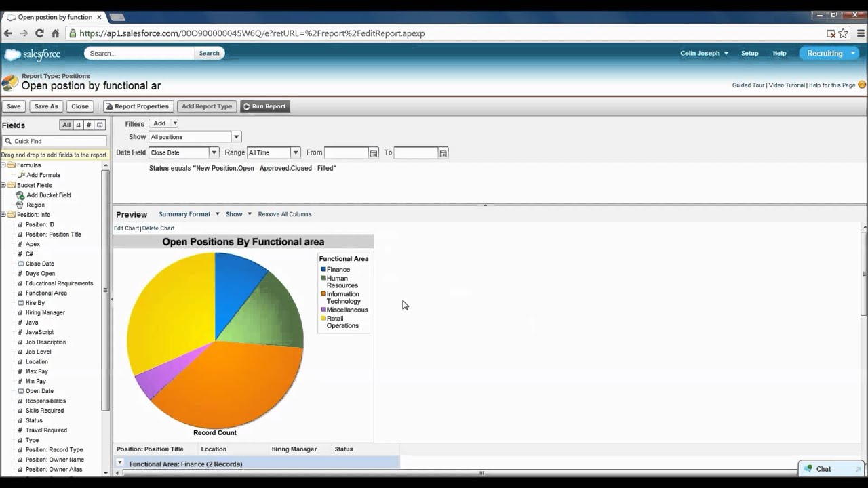This screenshot has height=488, width=868.
Task: Click the Region bucket field icon
Action: 21,205
